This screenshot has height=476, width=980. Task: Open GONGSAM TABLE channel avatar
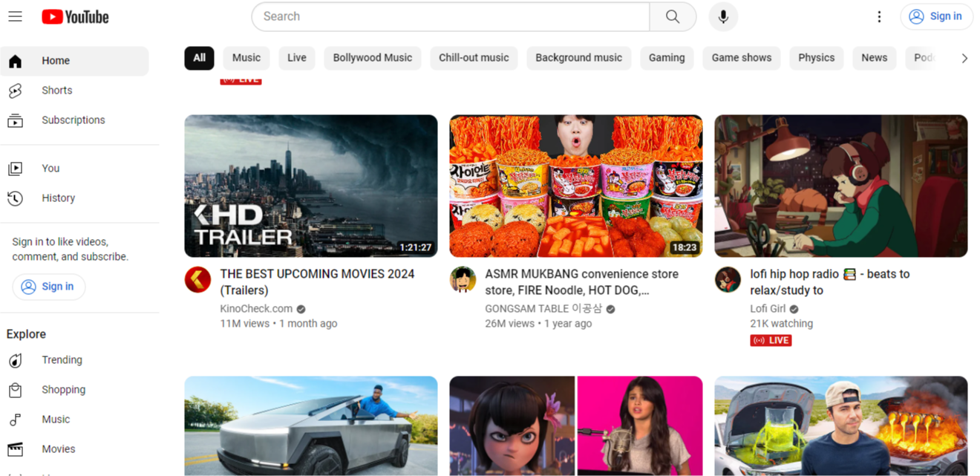coord(463,280)
